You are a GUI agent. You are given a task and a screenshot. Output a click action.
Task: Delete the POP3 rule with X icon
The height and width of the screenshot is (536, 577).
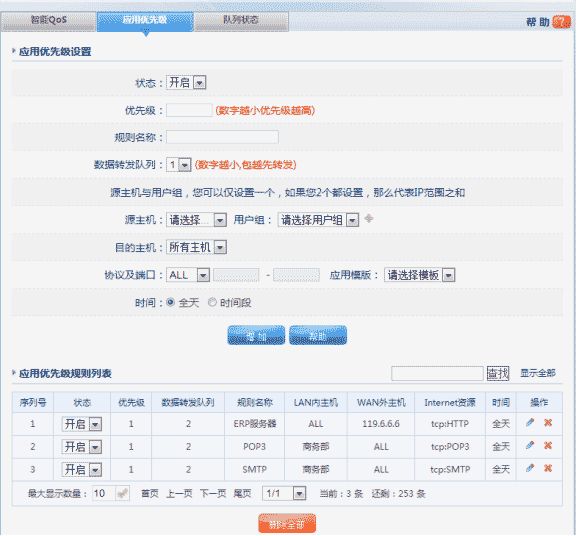click(x=548, y=446)
